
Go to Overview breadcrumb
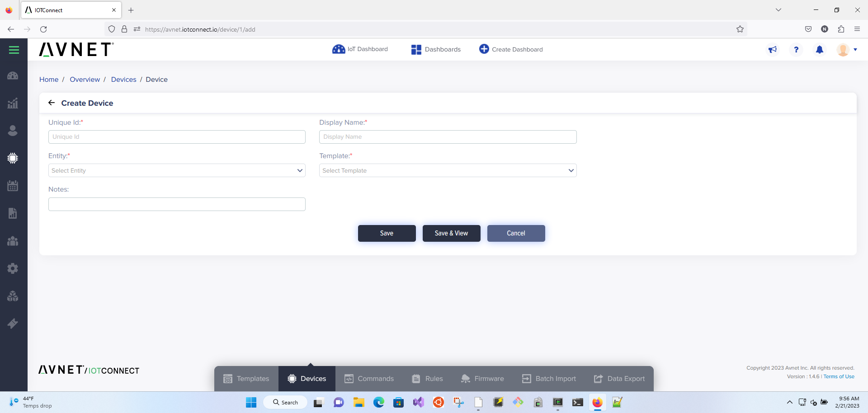click(85, 80)
